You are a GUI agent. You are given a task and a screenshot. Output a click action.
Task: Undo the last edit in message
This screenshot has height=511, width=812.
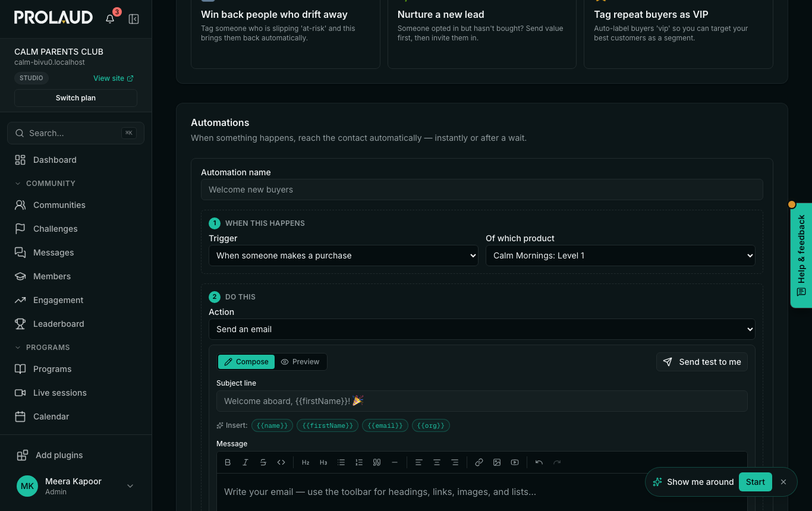click(539, 462)
